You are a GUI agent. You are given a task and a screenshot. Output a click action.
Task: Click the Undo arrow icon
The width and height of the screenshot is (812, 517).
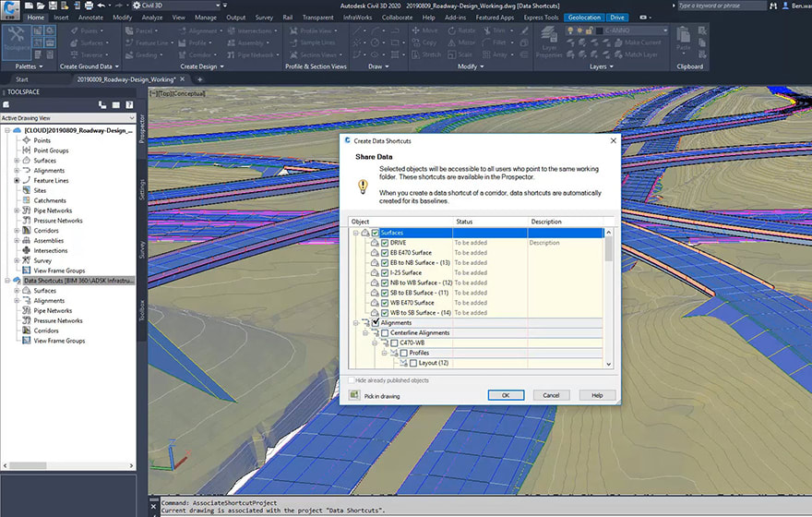tap(101, 6)
